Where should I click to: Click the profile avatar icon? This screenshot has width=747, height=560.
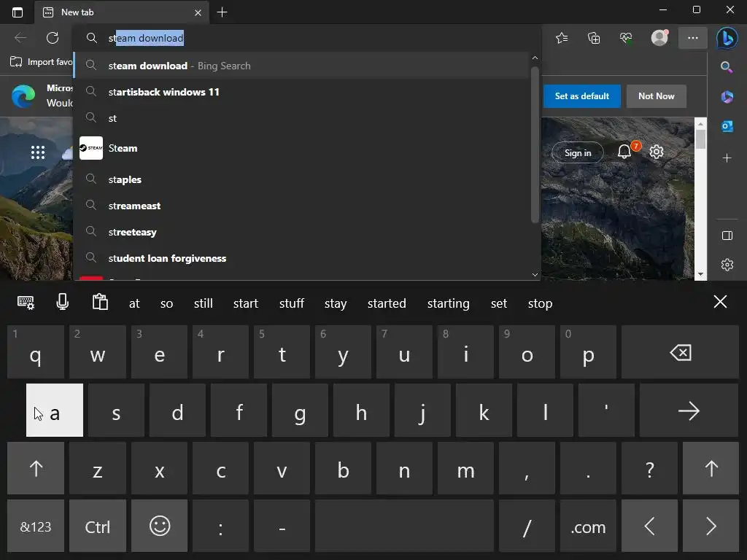(x=659, y=38)
